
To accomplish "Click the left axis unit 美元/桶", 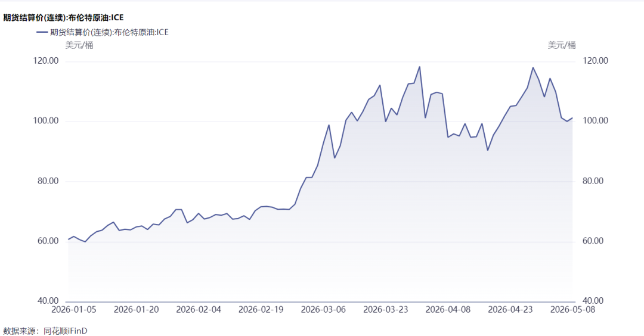I will click(79, 45).
